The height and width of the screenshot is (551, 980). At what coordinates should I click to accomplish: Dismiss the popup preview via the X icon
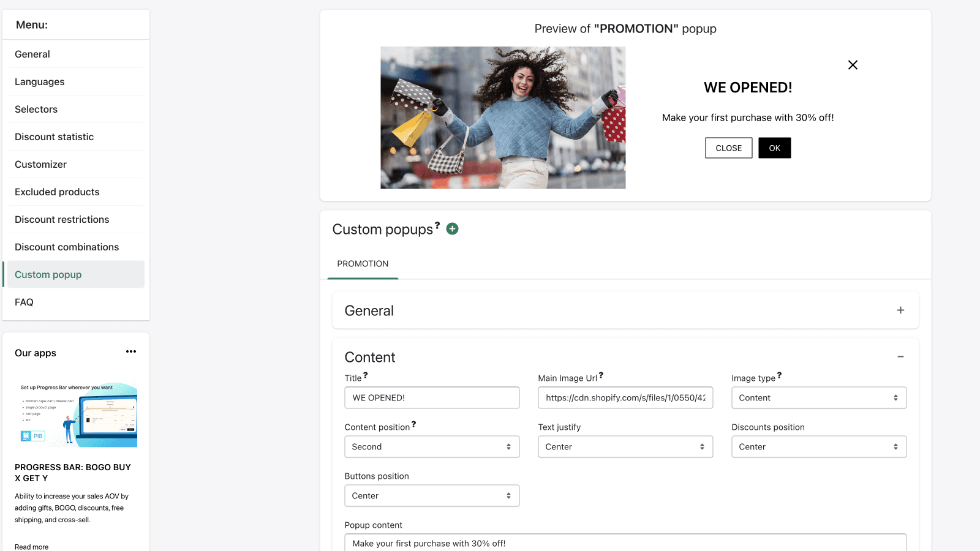(853, 65)
